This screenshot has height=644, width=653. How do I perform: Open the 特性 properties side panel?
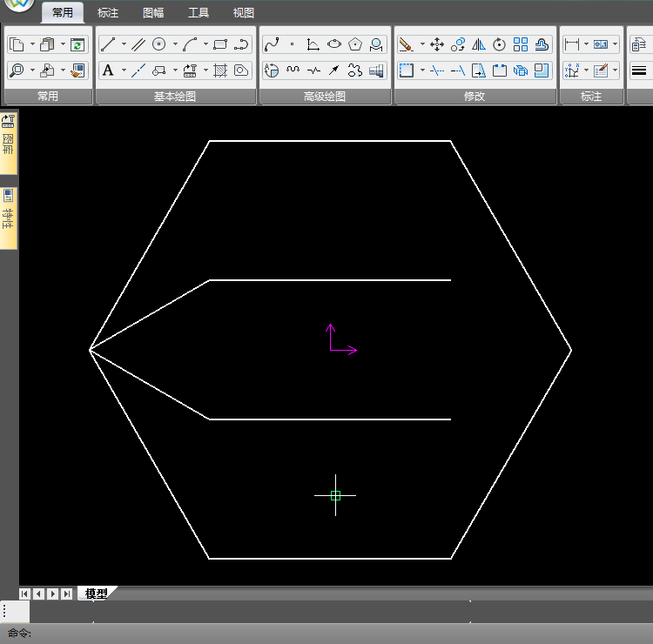click(9, 218)
